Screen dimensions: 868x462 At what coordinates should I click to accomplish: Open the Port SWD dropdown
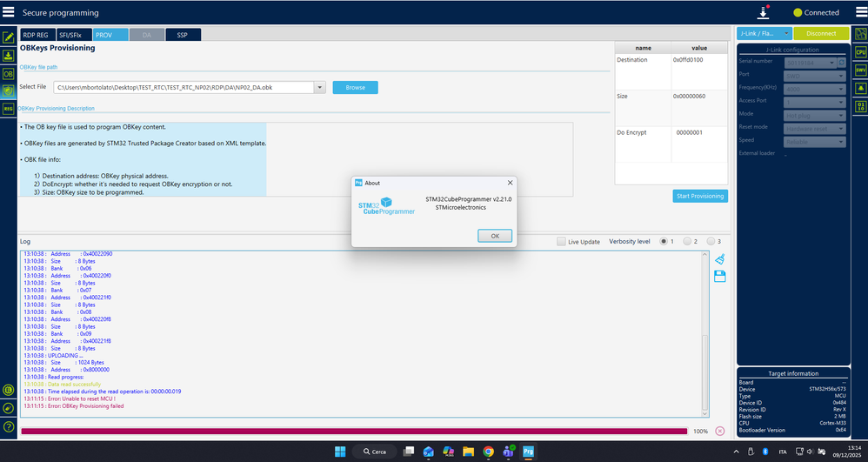tap(815, 76)
